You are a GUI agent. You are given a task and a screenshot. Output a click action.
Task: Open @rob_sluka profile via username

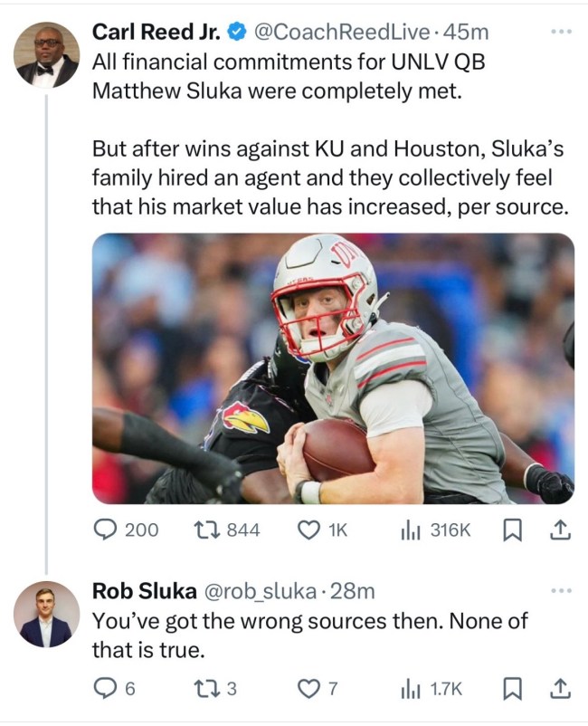tap(252, 590)
